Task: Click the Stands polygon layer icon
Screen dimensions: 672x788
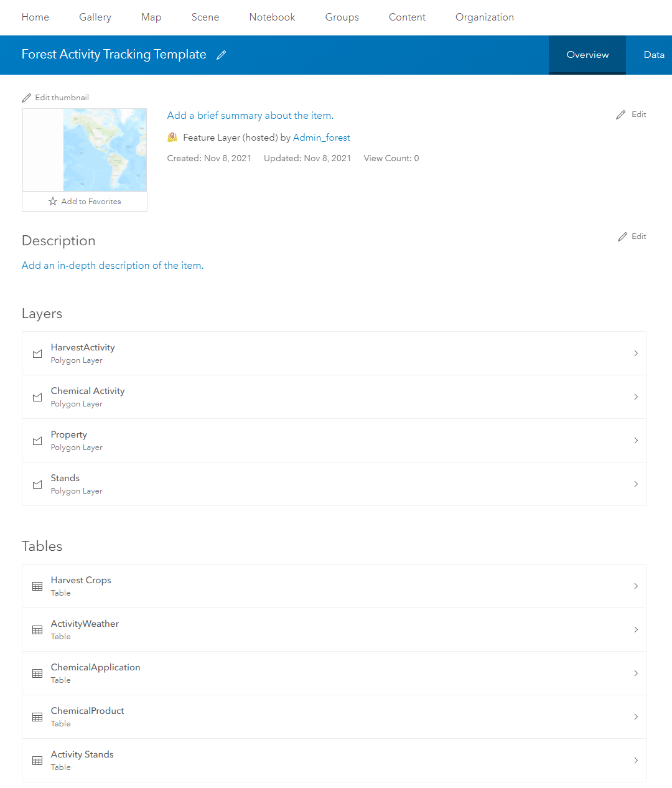Action: pos(37,484)
